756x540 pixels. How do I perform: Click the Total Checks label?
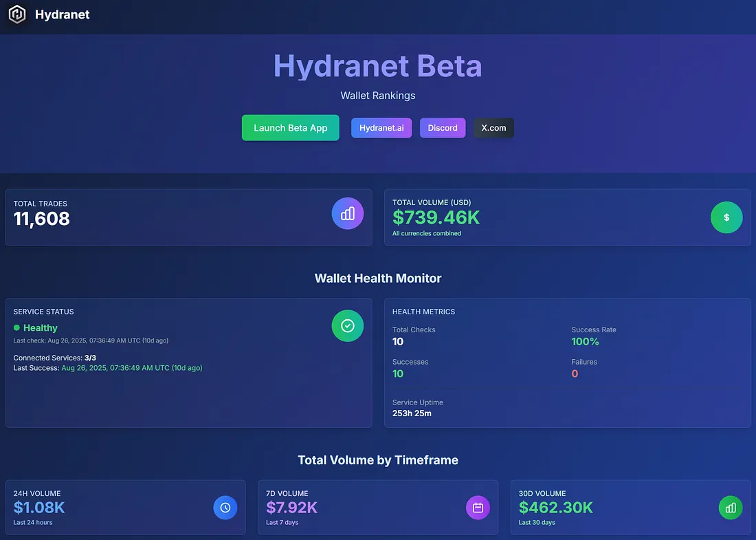pos(414,330)
